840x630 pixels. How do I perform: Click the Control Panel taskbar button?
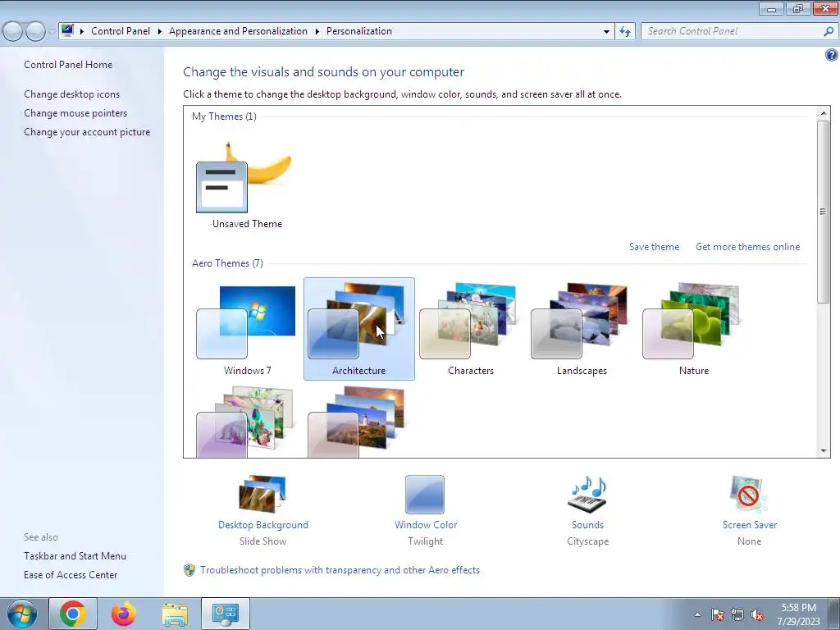coord(225,614)
